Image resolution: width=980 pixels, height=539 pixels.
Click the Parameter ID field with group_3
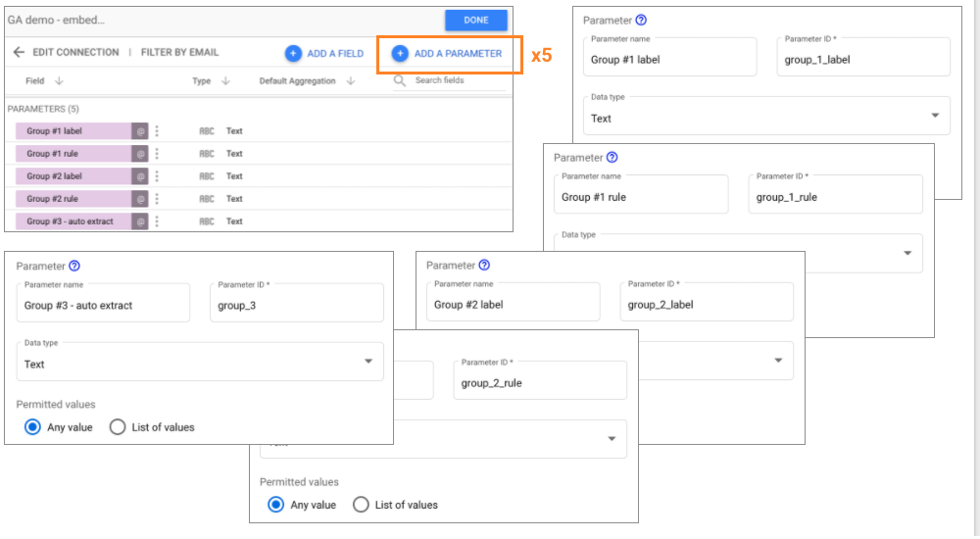pos(297,303)
